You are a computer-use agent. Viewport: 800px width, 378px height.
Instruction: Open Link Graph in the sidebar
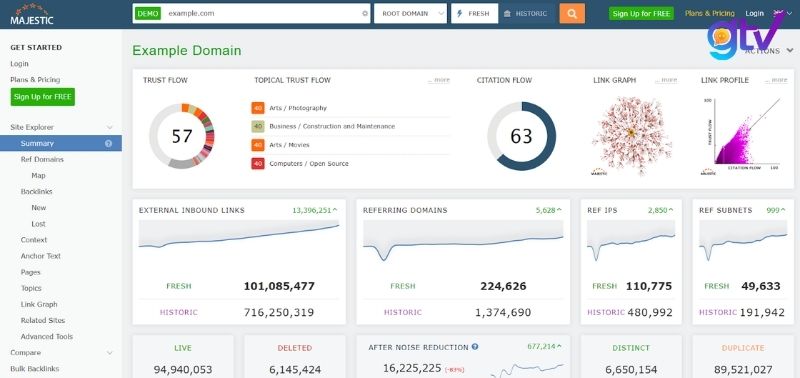pyautogui.click(x=39, y=305)
